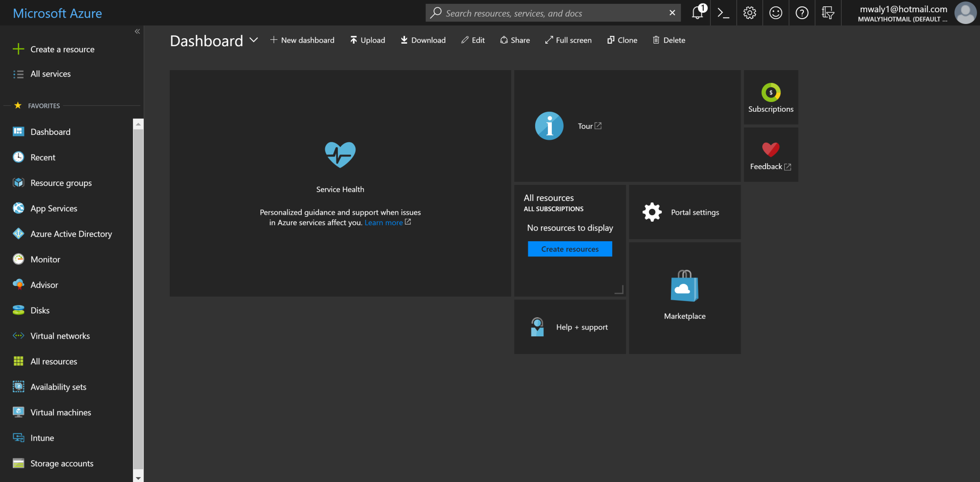Click the Monitor gauge icon
Screen dimensions: 980x482
[18, 259]
